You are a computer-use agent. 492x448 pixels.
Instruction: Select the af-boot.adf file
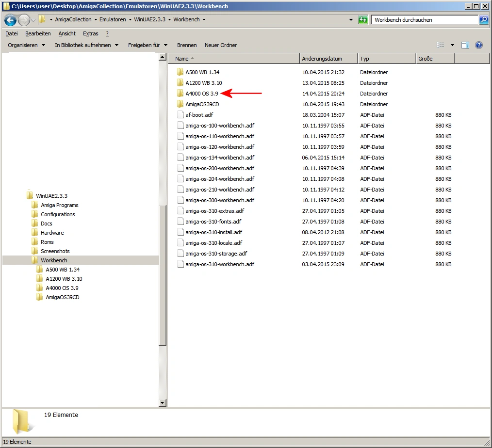point(199,115)
